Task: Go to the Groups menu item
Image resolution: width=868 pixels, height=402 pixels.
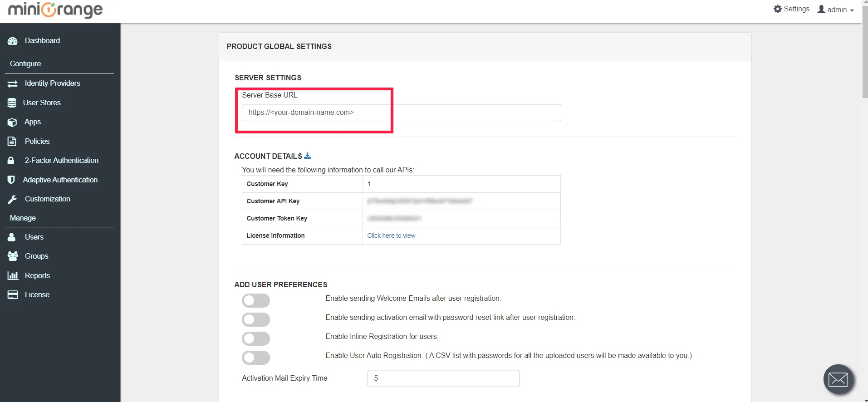Action: (36, 256)
